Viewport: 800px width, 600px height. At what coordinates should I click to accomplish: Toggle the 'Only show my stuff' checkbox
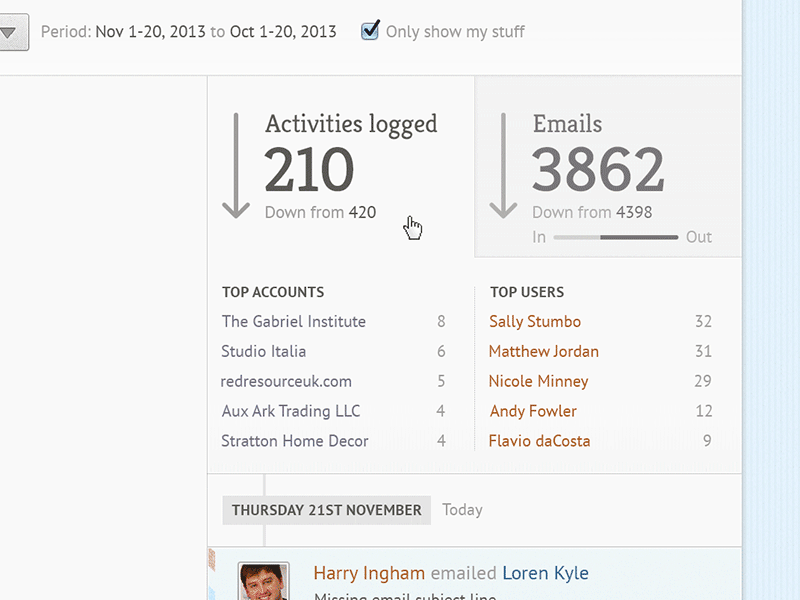tap(370, 31)
